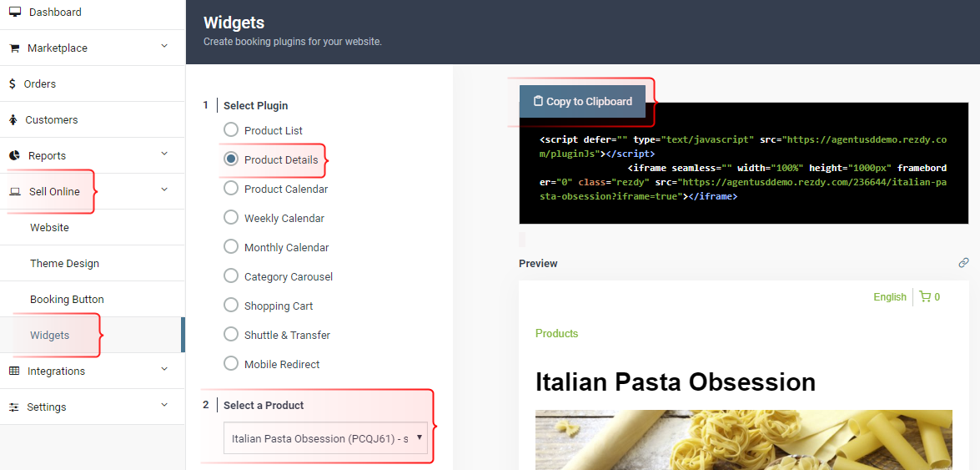Open the Widgets submenu item
Screen dimensions: 980x470
93,335
